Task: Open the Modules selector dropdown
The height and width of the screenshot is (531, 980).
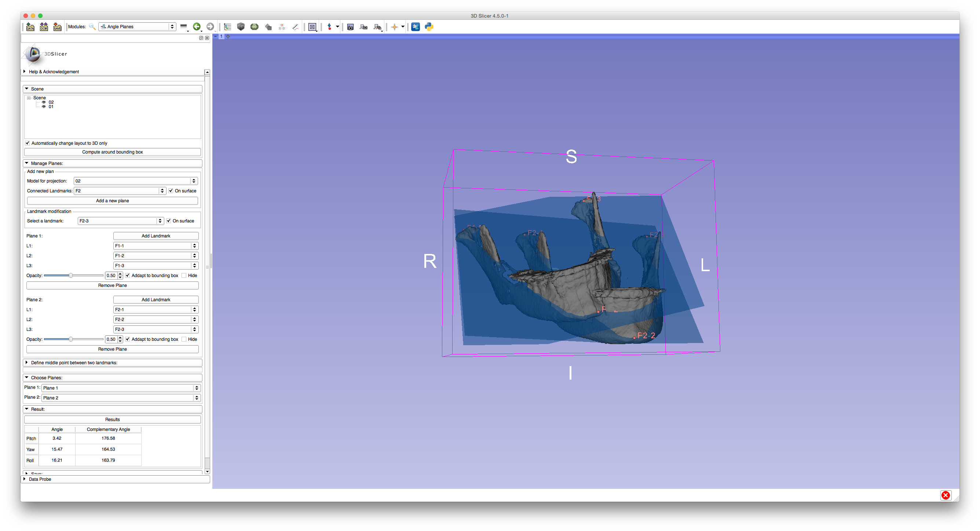Action: [x=137, y=27]
